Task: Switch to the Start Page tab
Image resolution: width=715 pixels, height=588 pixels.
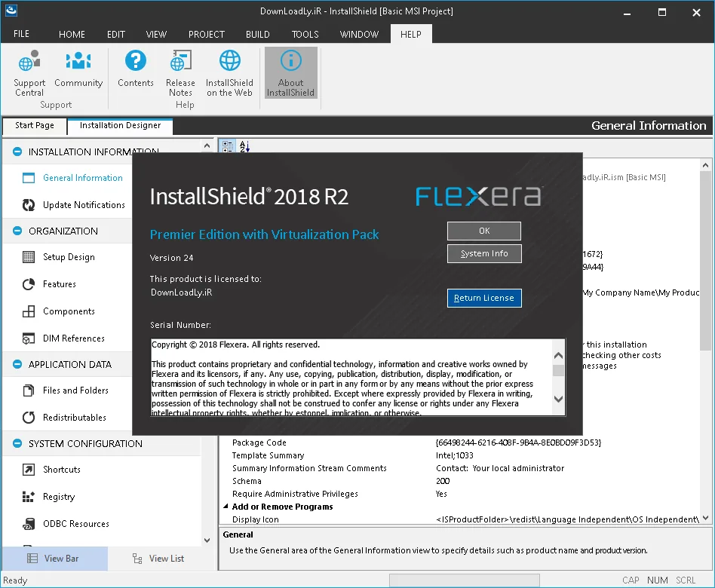Action: 35,125
